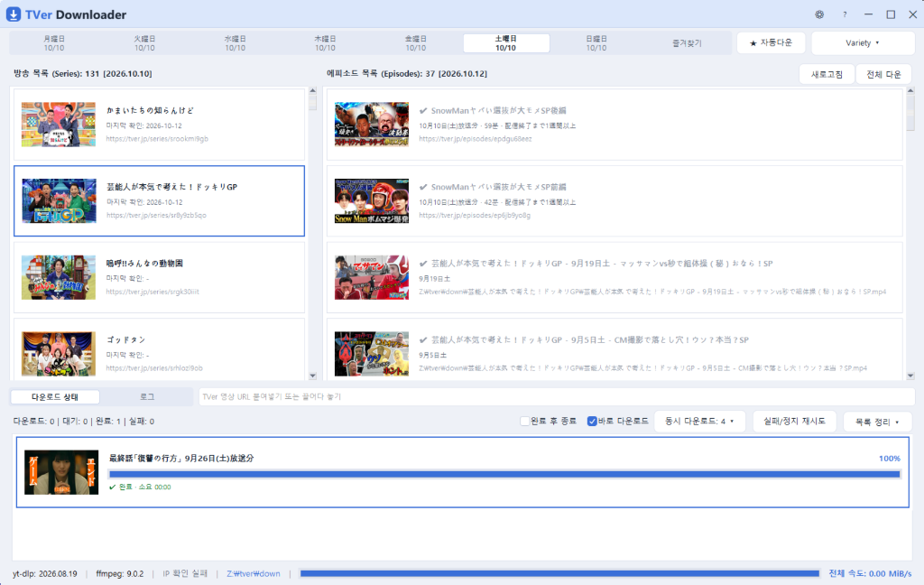Select the 水曜日 10/10 tab
This screenshot has width=924, height=585.
pos(236,43)
